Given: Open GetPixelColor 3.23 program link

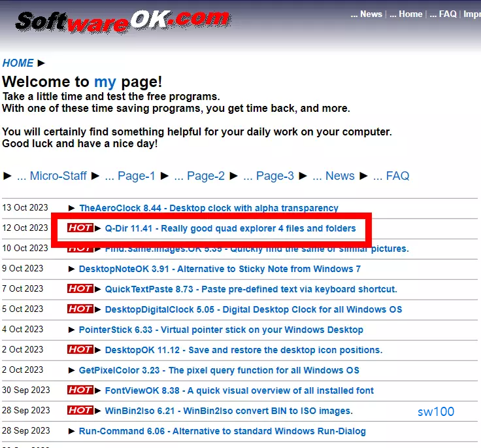Looking at the screenshot, I should coord(219,370).
